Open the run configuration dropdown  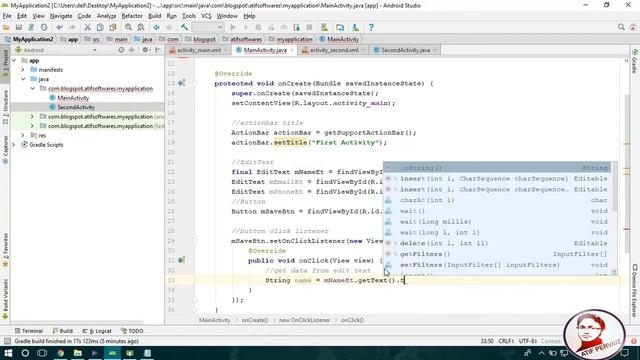point(208,27)
